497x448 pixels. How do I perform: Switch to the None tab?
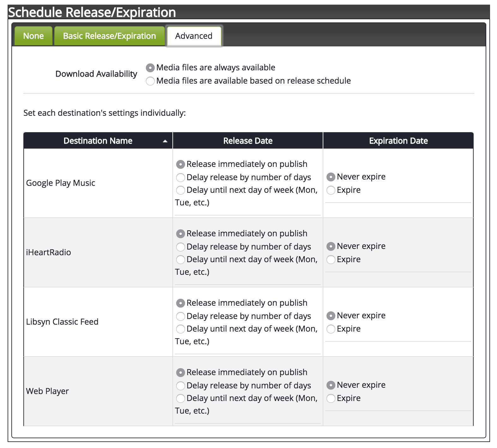tap(33, 36)
